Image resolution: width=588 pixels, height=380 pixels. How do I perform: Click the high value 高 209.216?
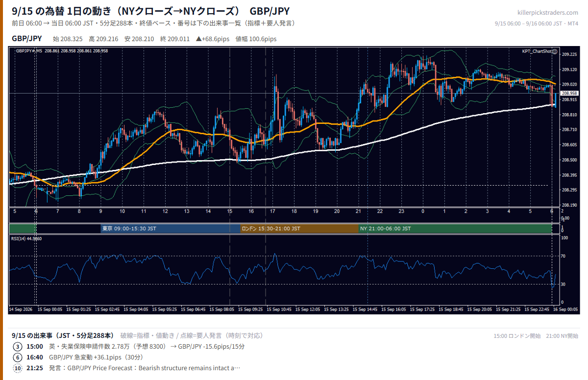(103, 39)
